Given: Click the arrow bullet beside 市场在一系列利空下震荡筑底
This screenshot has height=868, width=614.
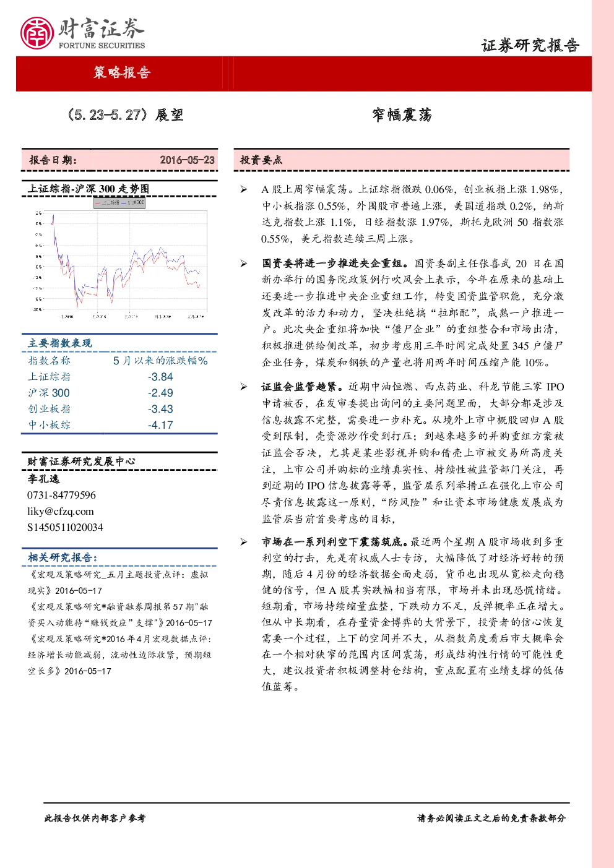Looking at the screenshot, I should pos(244,542).
